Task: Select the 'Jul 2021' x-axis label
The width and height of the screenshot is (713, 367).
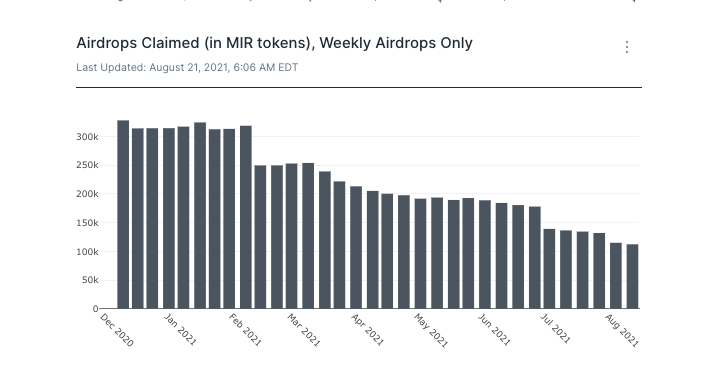Action: 555,328
